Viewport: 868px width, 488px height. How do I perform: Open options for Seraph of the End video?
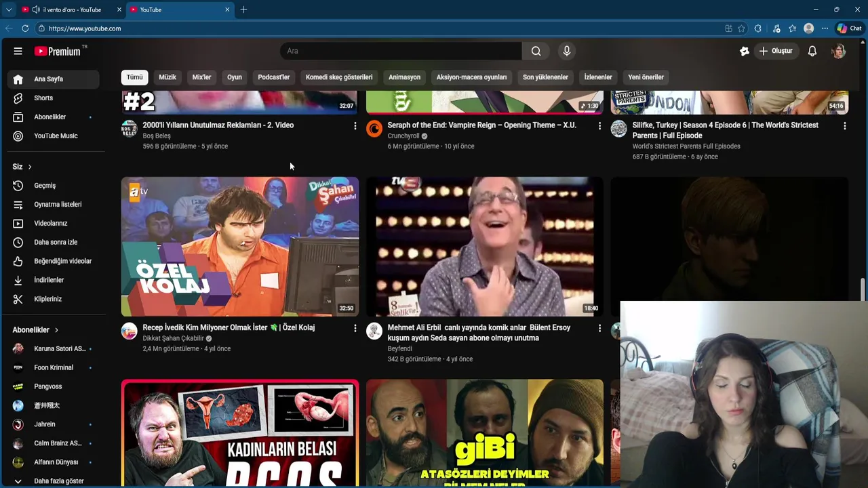pos(599,125)
